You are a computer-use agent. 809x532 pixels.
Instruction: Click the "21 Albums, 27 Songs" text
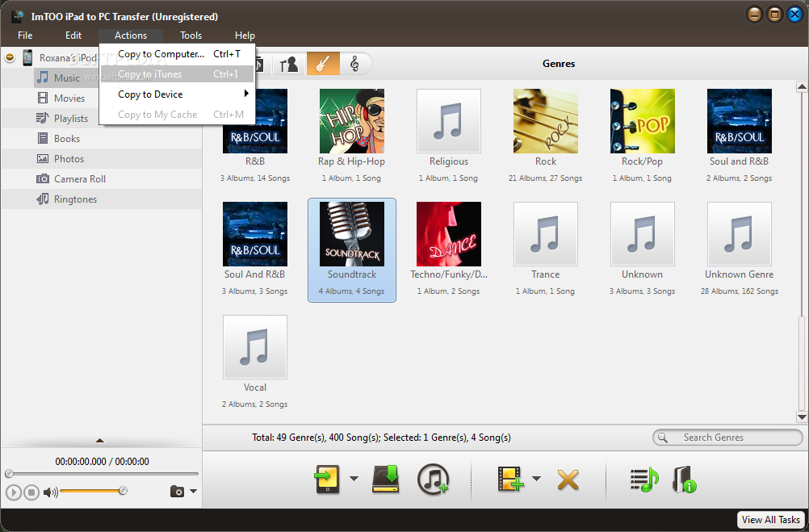tap(545, 178)
